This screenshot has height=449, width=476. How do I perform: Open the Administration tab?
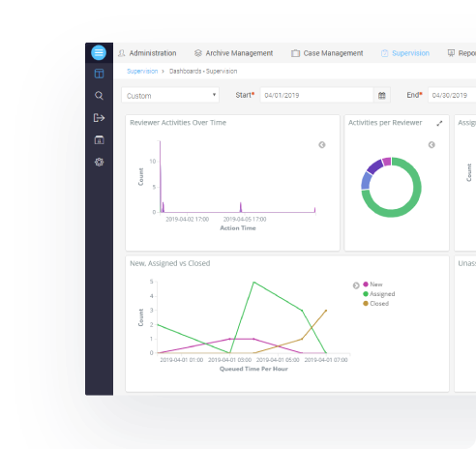tap(147, 53)
